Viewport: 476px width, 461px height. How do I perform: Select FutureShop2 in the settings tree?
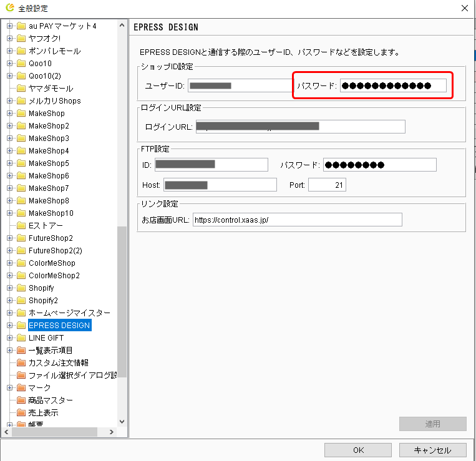51,238
